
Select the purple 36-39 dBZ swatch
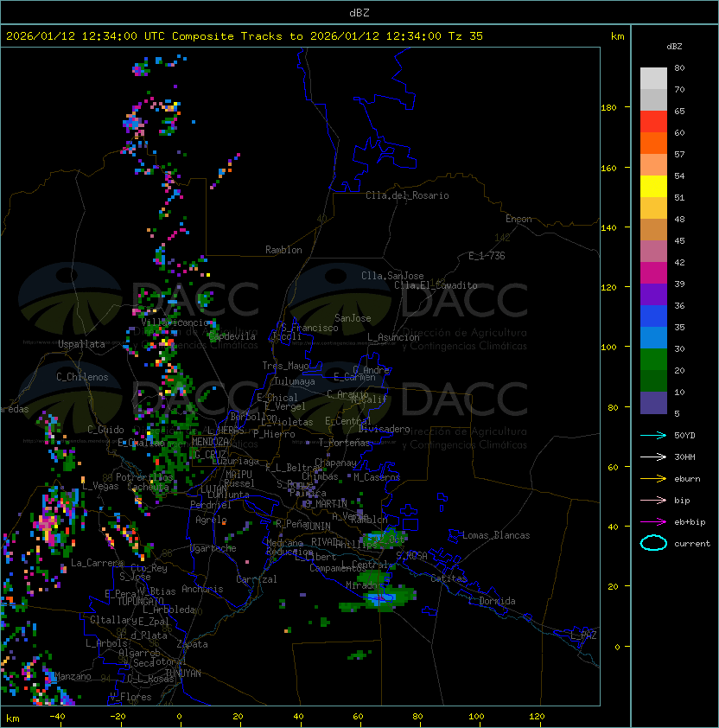pyautogui.click(x=653, y=294)
